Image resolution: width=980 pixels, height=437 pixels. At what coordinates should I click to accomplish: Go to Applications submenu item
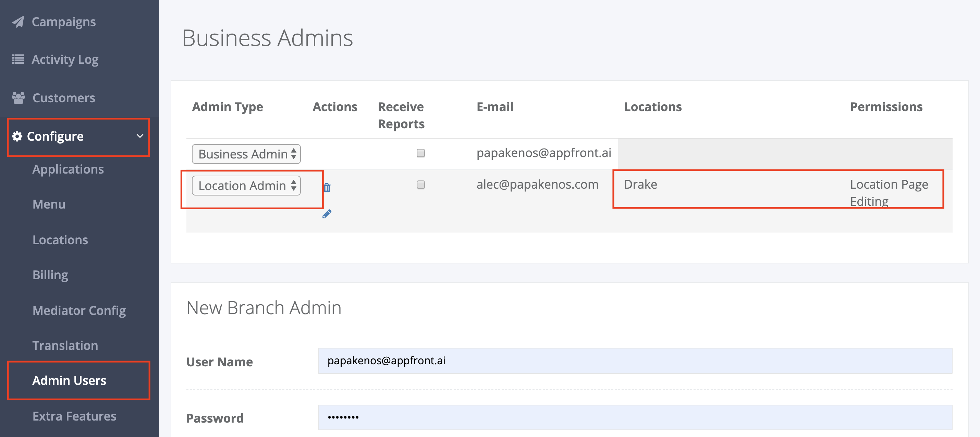click(x=68, y=169)
